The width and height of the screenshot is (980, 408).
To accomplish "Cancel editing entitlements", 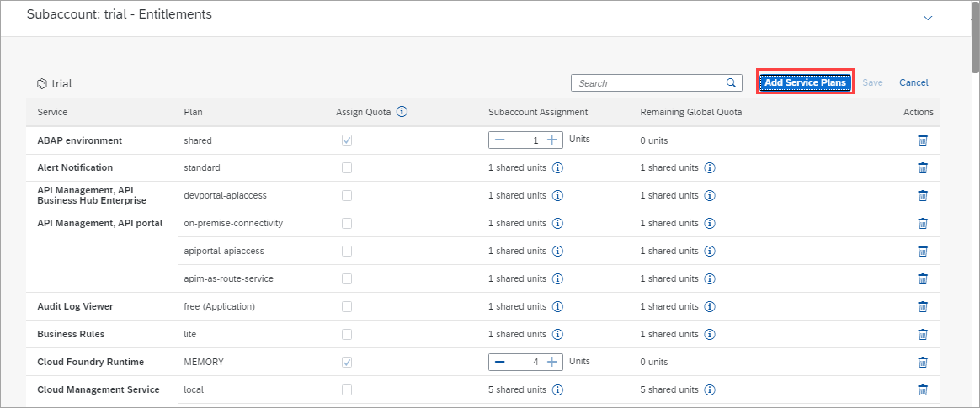I will pyautogui.click(x=913, y=82).
